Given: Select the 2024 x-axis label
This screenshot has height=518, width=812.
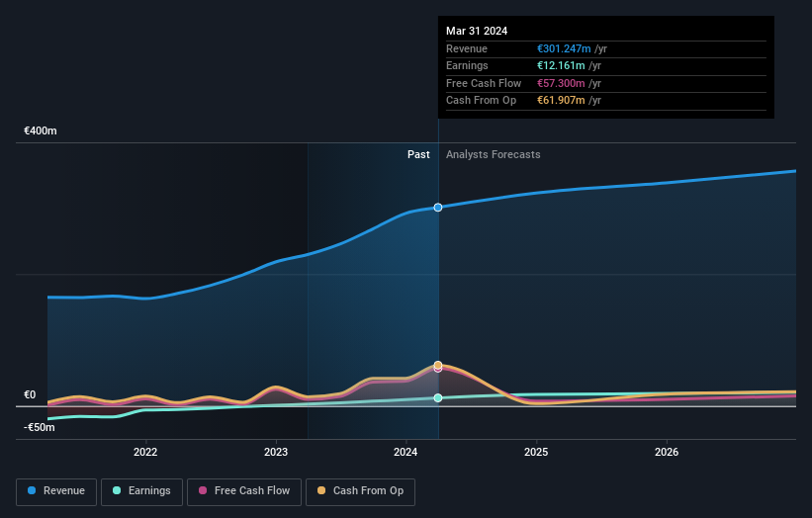Looking at the screenshot, I should (406, 453).
